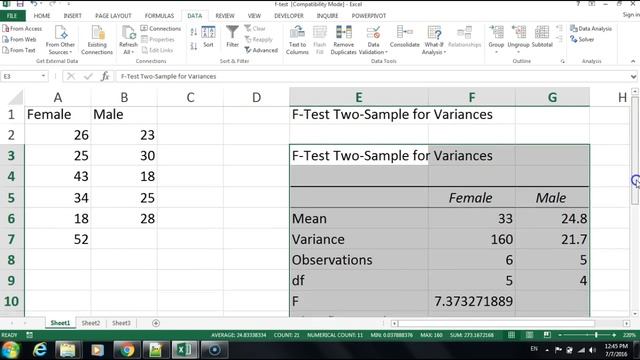Open Data Validation dropdown
Viewport: 640px width, 360px height.
pos(373,48)
